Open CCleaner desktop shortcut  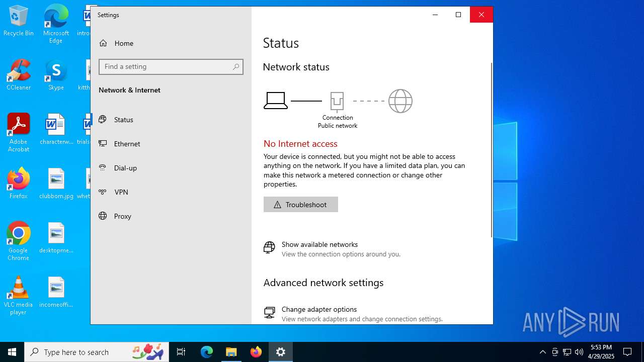coord(19,75)
